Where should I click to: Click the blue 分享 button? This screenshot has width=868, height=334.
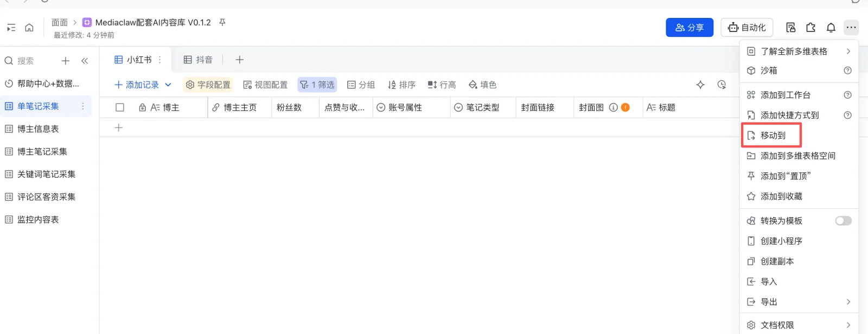tap(690, 28)
